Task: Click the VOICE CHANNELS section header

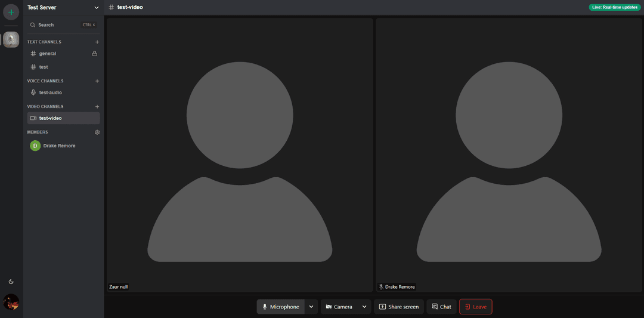Action: click(45, 81)
